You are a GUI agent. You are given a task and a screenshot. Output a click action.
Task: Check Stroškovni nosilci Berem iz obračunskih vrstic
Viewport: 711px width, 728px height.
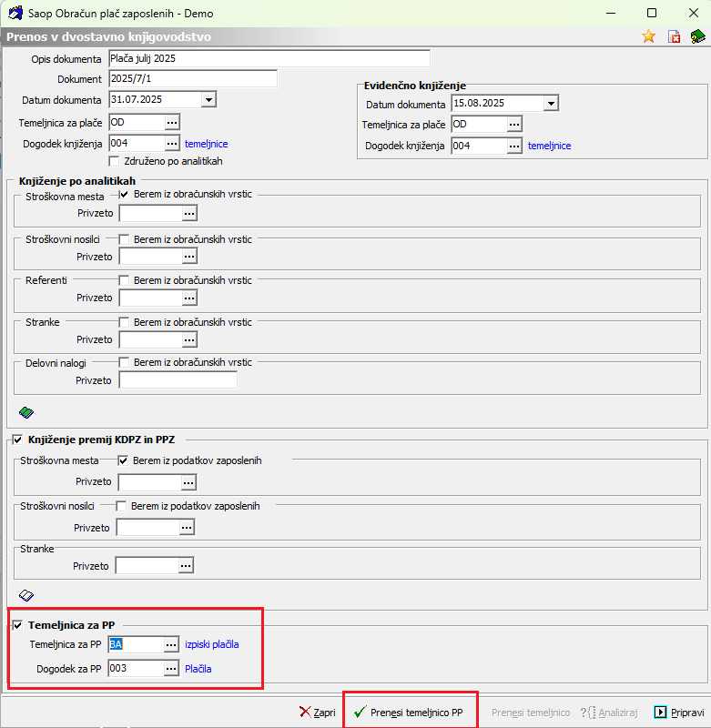(124, 239)
